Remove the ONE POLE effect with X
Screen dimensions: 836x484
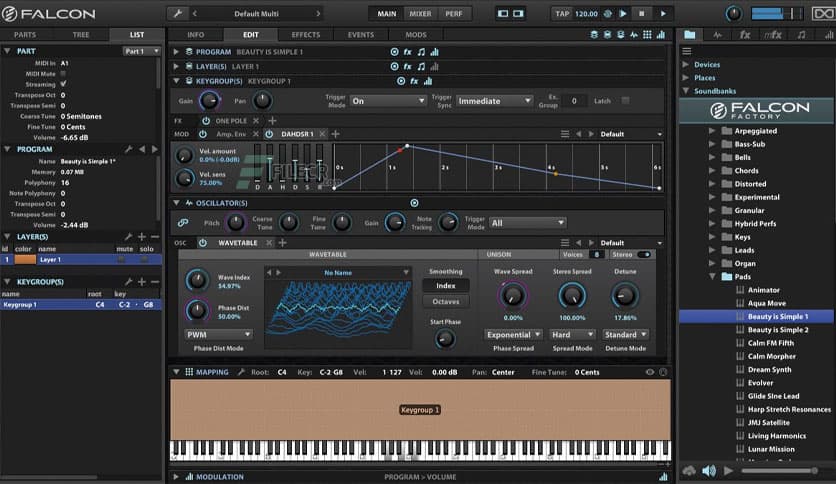coord(256,120)
